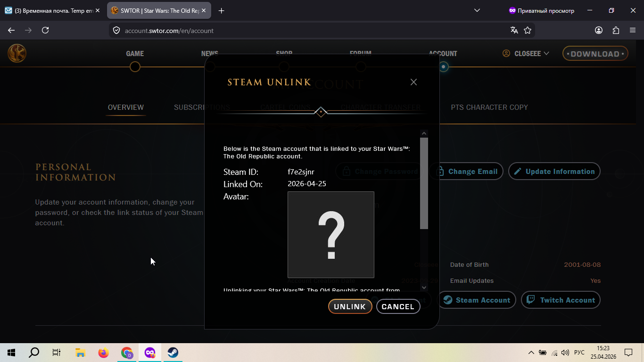Image resolution: width=644 pixels, height=362 pixels.
Task: Close the Temp email browser tab
Action: pyautogui.click(x=98, y=10)
